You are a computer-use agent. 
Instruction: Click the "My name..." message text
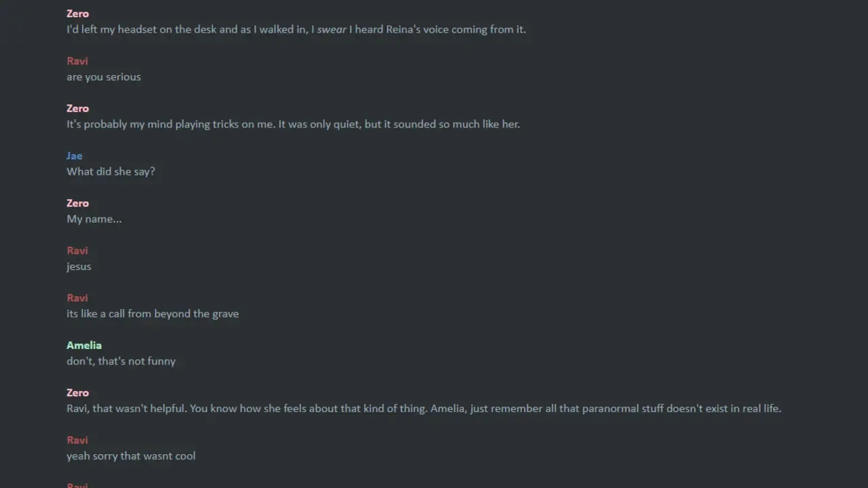point(94,220)
